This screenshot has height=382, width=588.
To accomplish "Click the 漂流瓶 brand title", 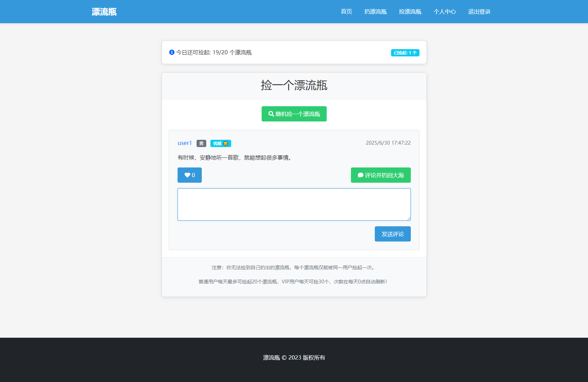I will click(103, 11).
